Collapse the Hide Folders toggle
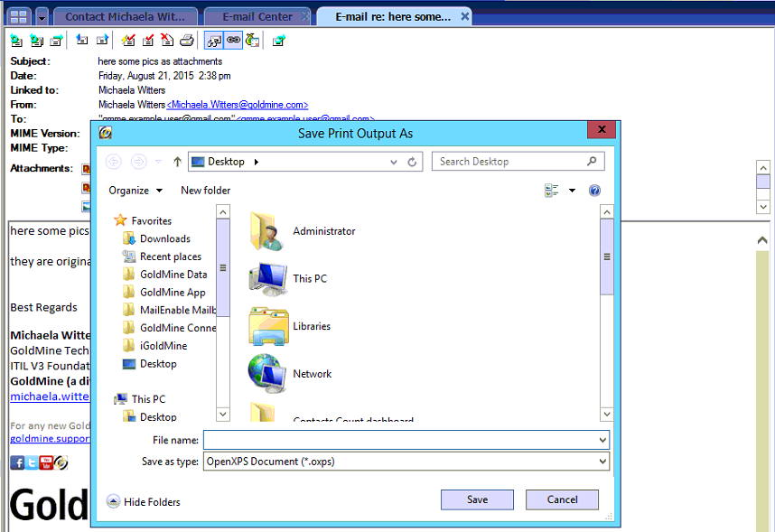775x532 pixels. (x=143, y=502)
